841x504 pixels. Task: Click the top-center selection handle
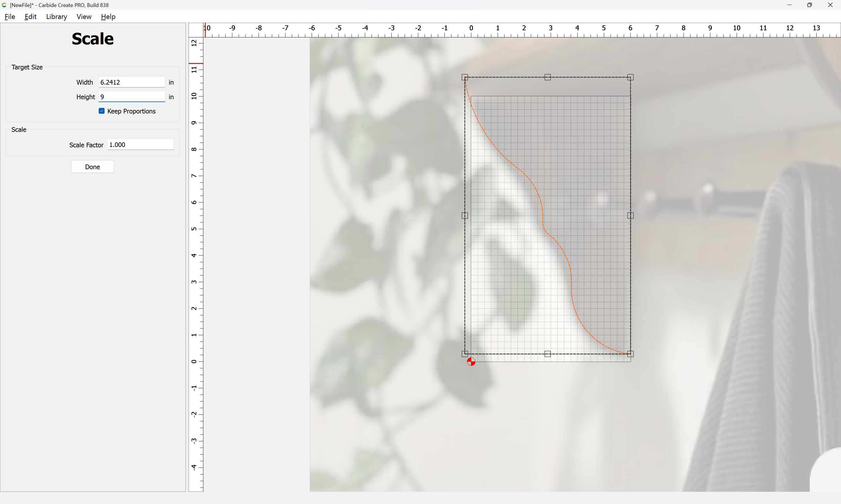(x=547, y=77)
